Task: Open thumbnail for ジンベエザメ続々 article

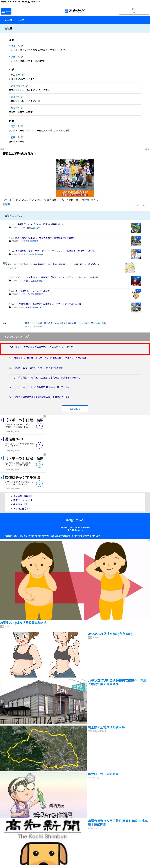Action: (136, 228)
